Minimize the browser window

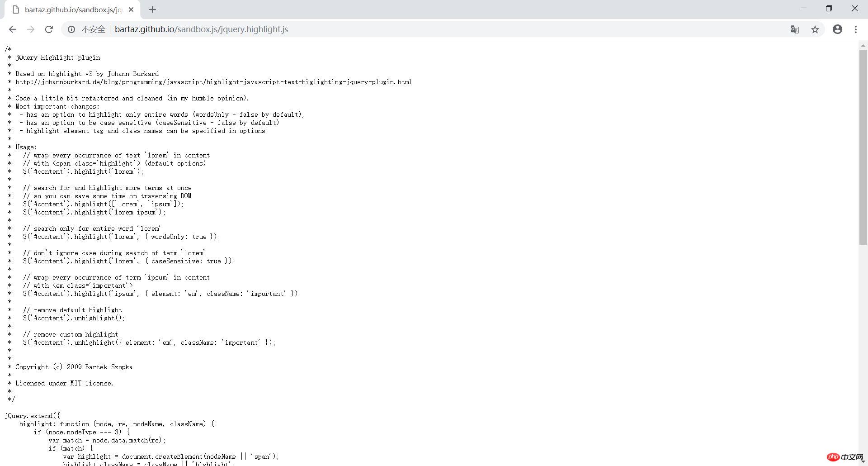tap(803, 8)
